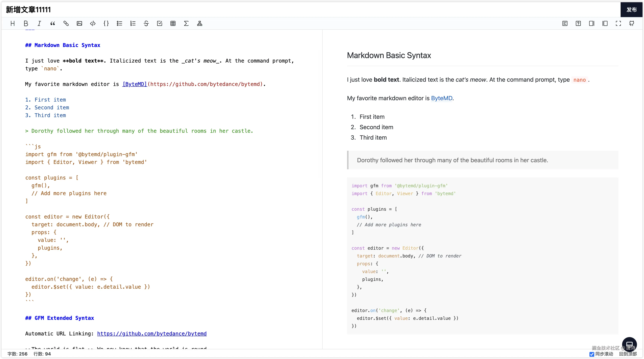Image resolution: width=644 pixels, height=359 pixels.
Task: Toggle bold formatting icon
Action: point(26,24)
